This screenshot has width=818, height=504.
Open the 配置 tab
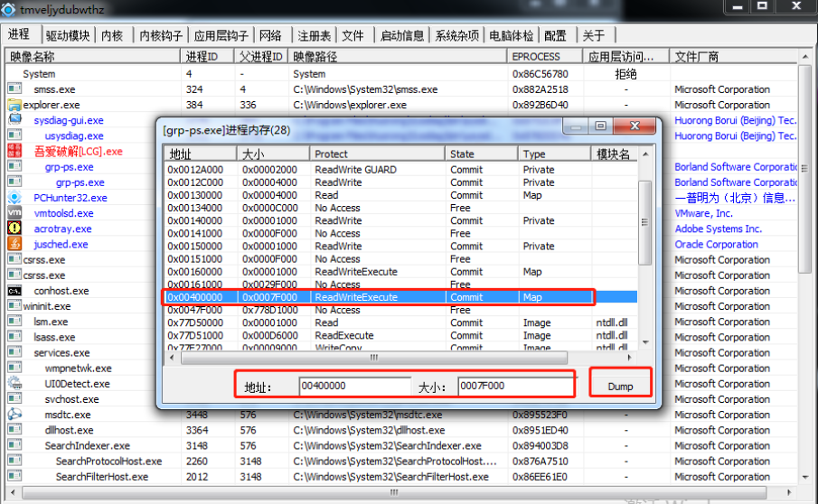pyautogui.click(x=555, y=35)
